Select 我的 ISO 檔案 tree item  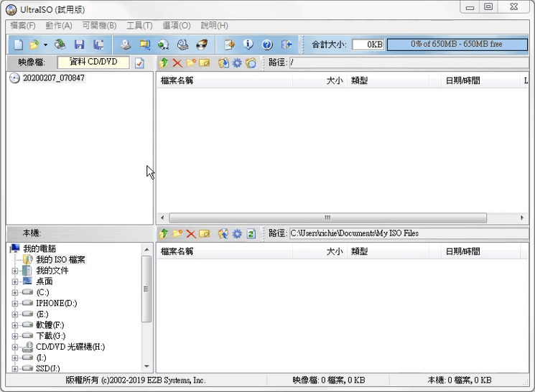click(60, 260)
